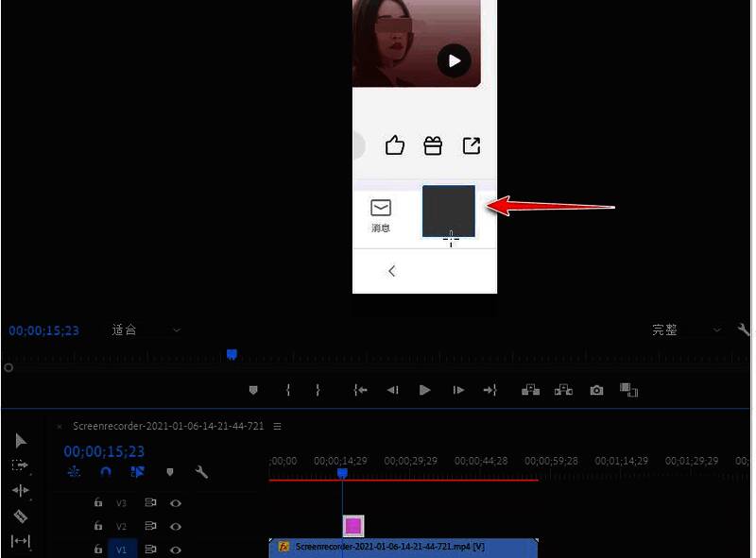Click the 消息 message option
This screenshot has height=558, width=756.
[x=381, y=214]
